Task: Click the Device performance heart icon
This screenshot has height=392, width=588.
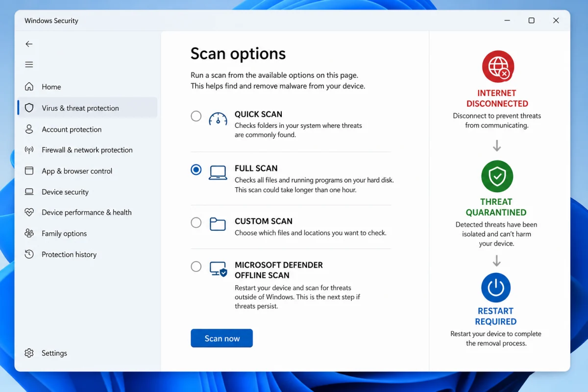Action: pyautogui.click(x=29, y=213)
